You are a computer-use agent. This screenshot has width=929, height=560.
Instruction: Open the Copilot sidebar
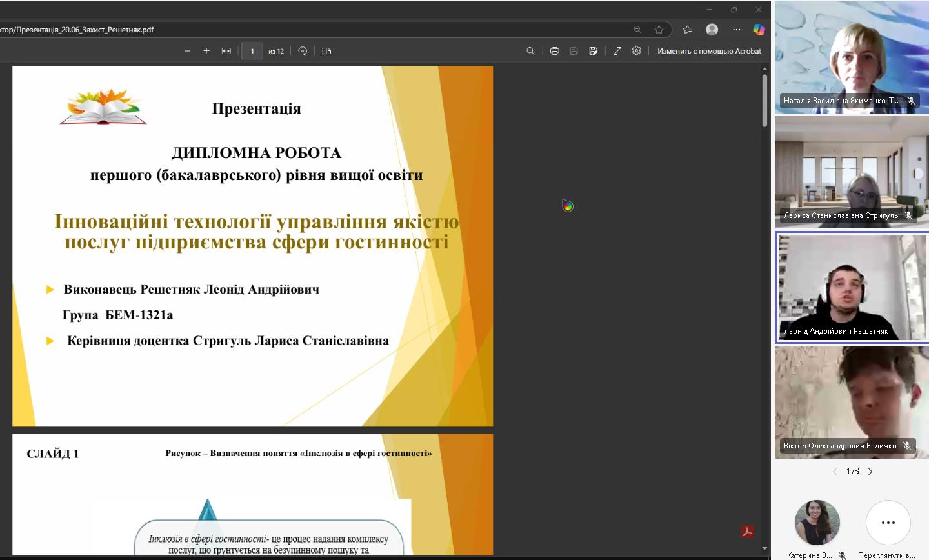[759, 30]
